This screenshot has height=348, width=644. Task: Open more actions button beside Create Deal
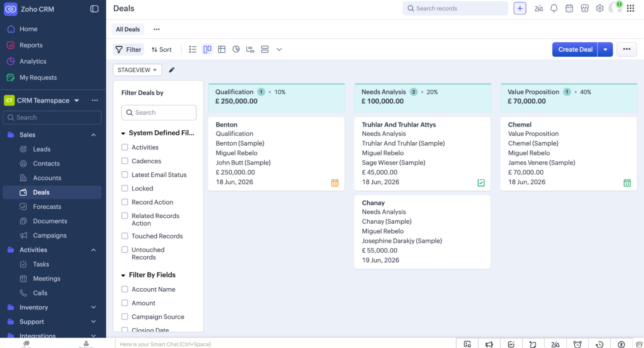(x=626, y=49)
